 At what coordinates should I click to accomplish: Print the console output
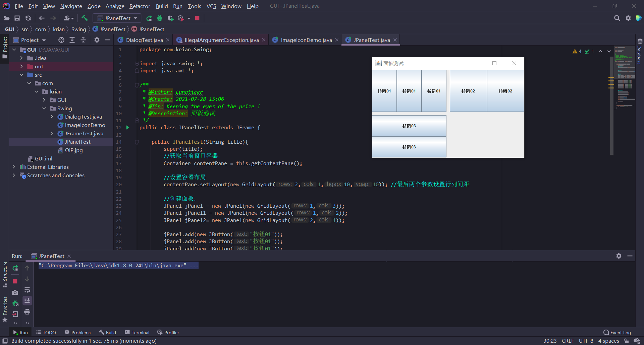pyautogui.click(x=28, y=312)
